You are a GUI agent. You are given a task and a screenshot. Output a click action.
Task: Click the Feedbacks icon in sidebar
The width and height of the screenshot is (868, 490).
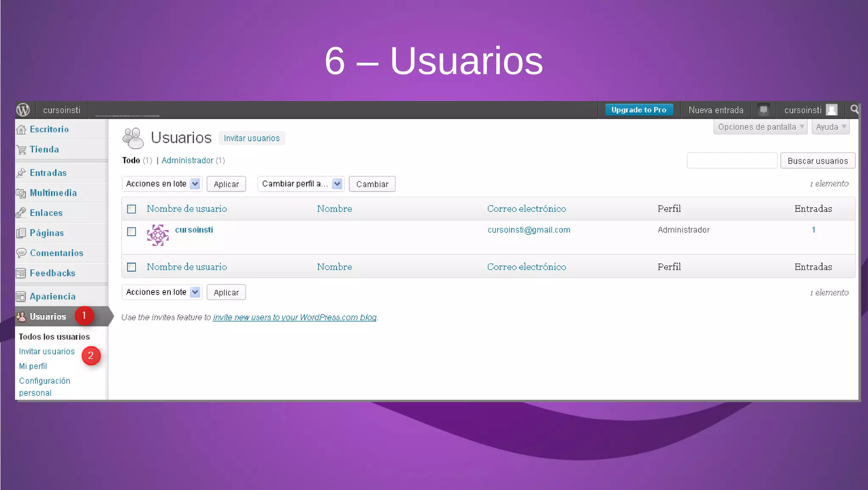[x=21, y=273]
